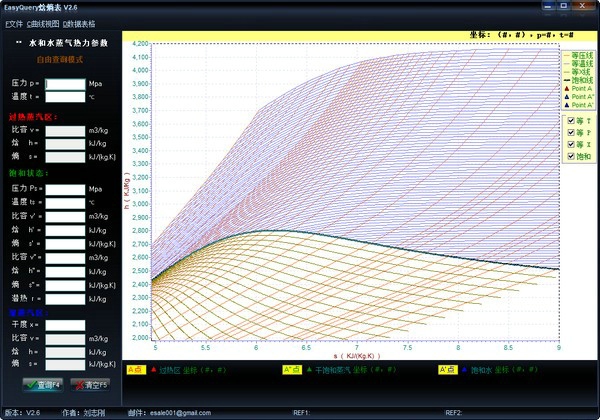Toggle the 等 T isotherm checkbox
Viewport: 600px width, 420px height.
[571, 118]
